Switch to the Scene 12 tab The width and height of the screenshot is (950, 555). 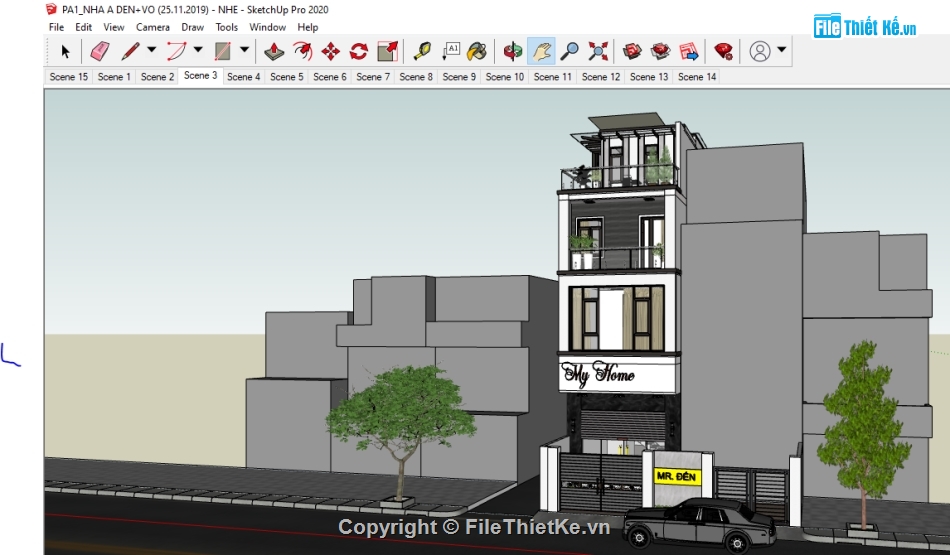(x=600, y=77)
